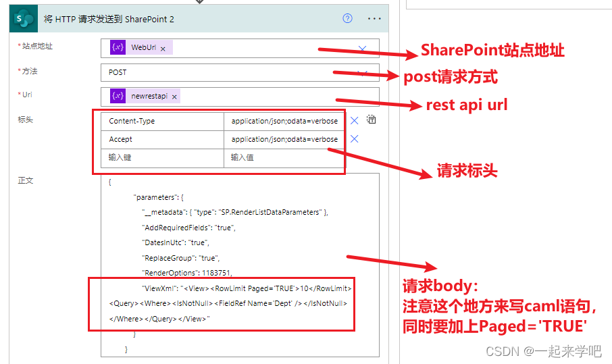Click the "__metadata" line in body

tap(235, 212)
